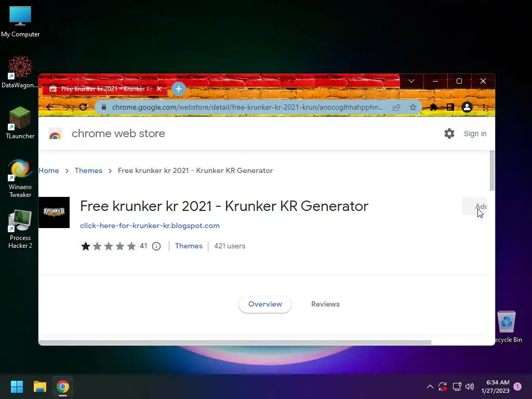The width and height of the screenshot is (532, 399).
Task: Click the Krunker theme thumbnail
Action: pos(54,212)
